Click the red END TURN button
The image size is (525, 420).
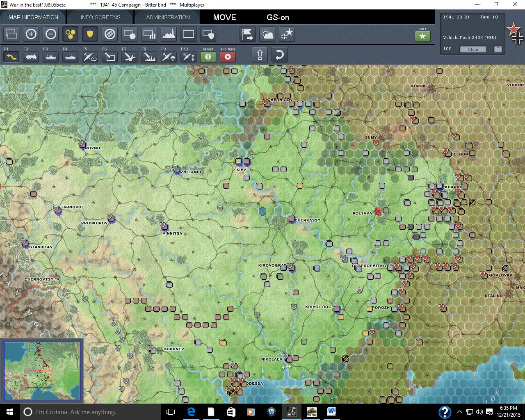(x=228, y=57)
